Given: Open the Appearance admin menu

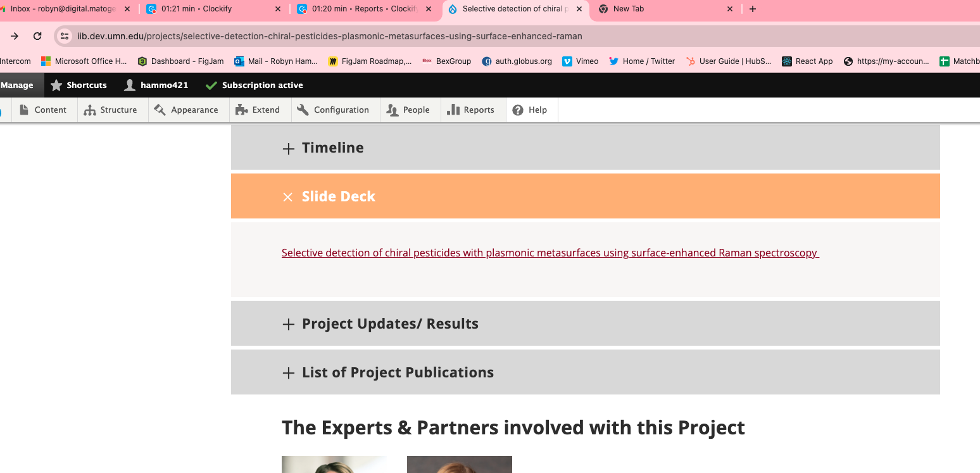Looking at the screenshot, I should (186, 110).
